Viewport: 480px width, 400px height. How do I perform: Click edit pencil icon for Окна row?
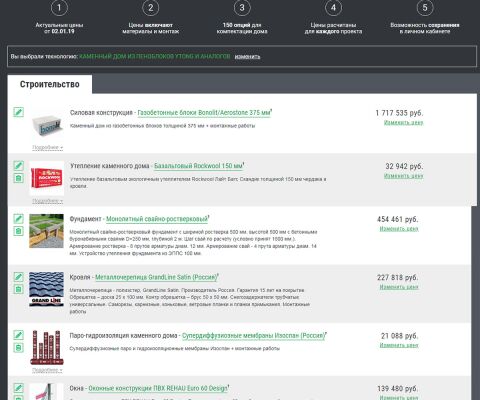pyautogui.click(x=18, y=388)
